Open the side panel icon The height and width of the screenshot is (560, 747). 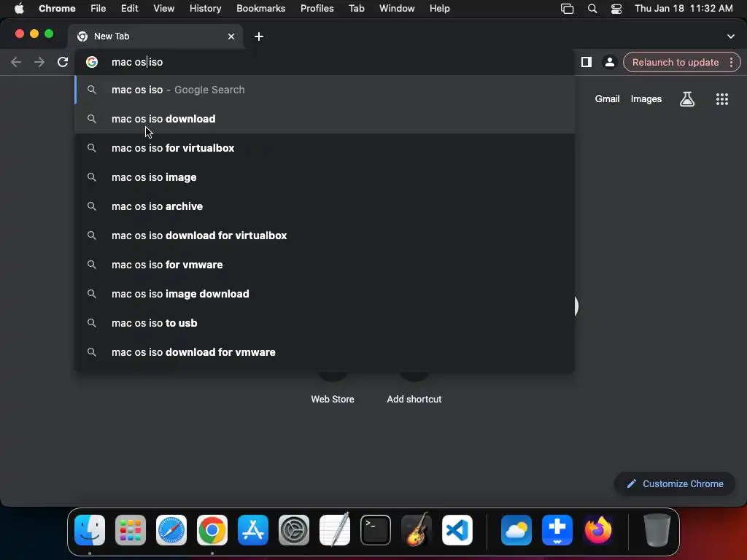click(587, 62)
